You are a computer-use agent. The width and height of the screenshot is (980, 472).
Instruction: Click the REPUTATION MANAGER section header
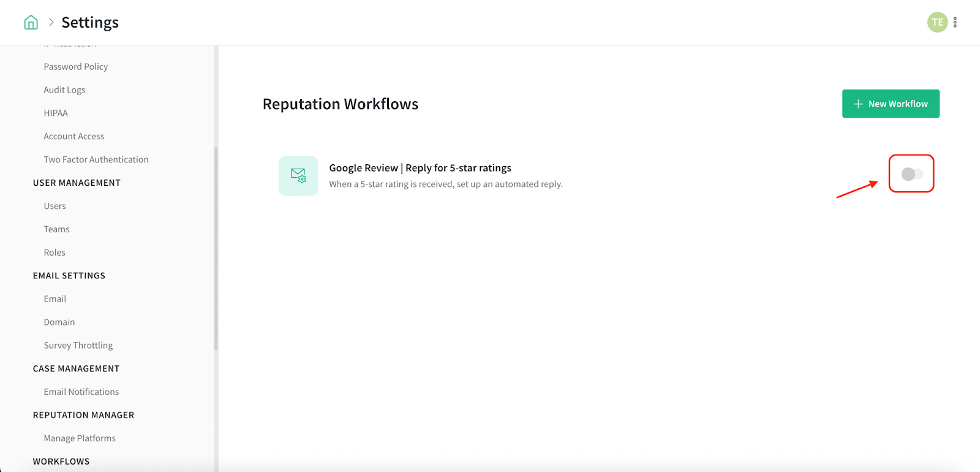click(x=83, y=416)
